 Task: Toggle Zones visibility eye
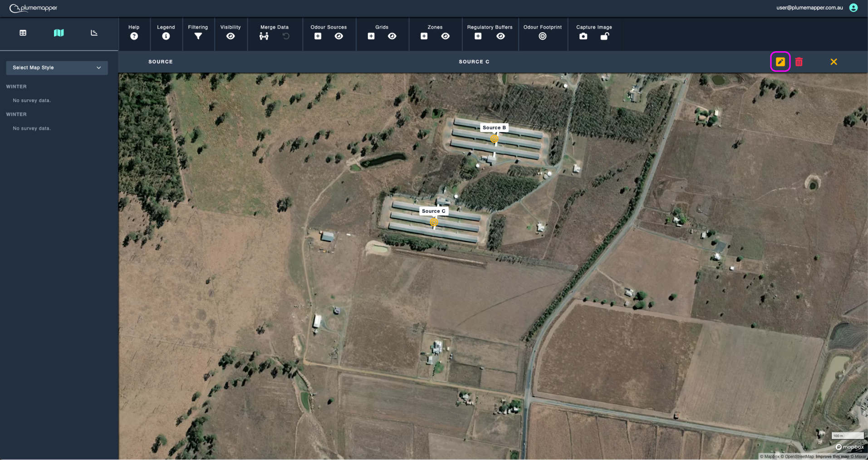446,36
